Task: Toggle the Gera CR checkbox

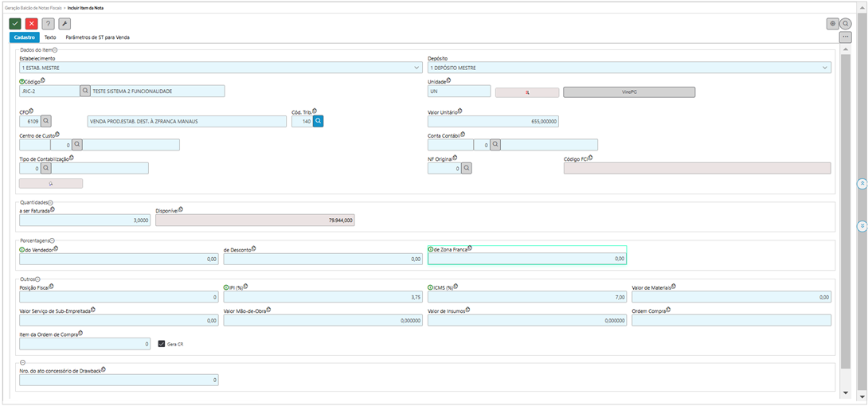Action: click(162, 344)
